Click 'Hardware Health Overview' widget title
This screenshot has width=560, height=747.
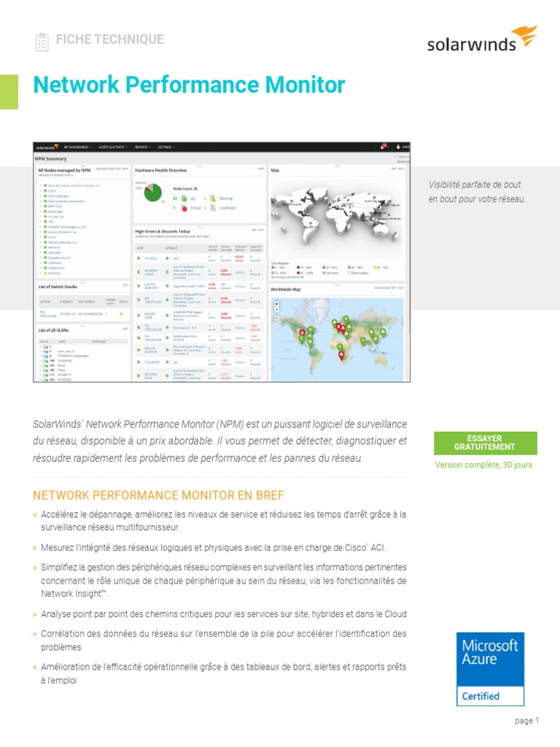click(161, 170)
